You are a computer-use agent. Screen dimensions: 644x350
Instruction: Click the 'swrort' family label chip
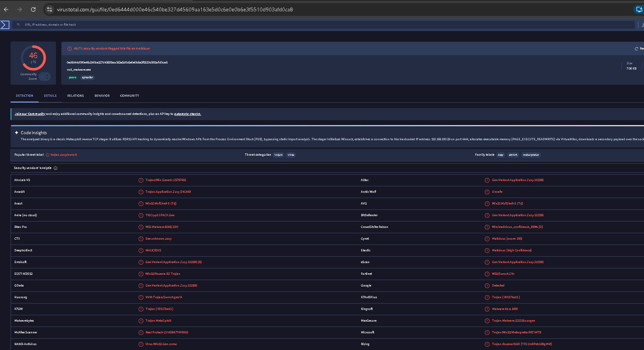[x=513, y=155]
